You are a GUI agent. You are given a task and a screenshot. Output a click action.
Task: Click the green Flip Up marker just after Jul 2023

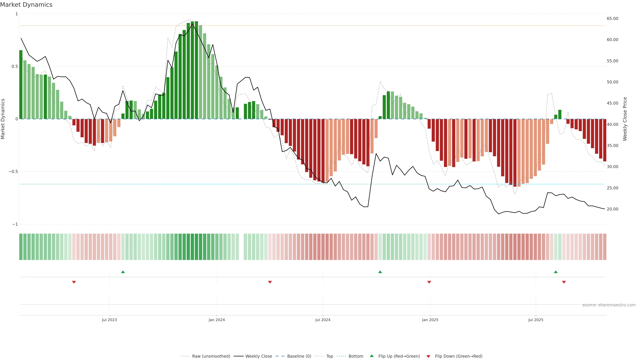[x=123, y=272]
